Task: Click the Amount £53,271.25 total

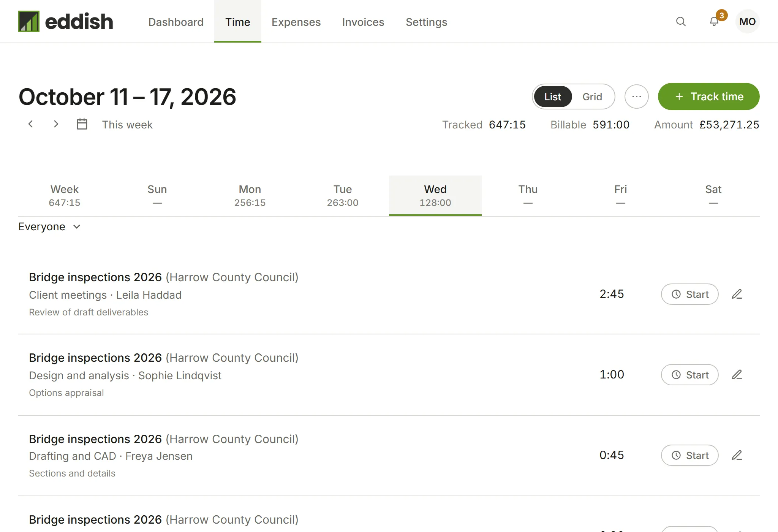Action: click(707, 125)
